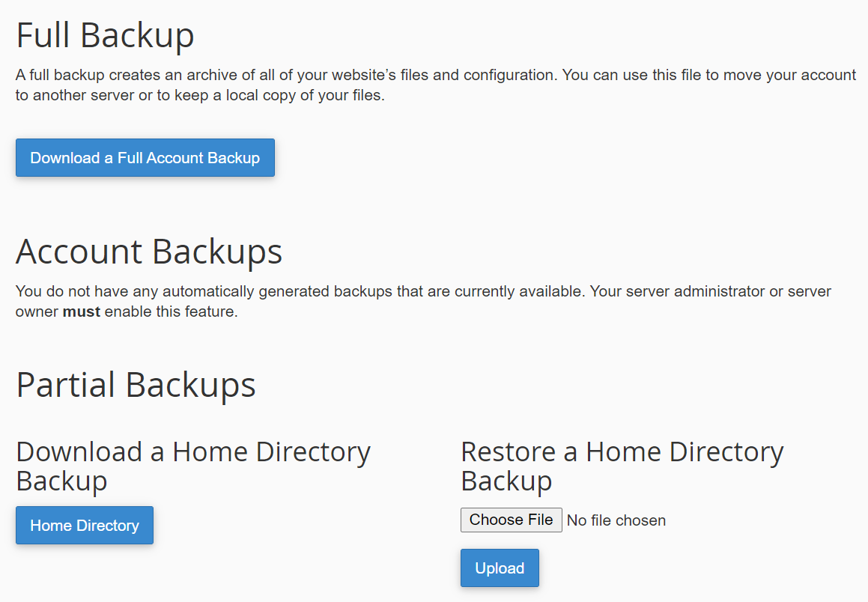Choose File for home directory restore

coord(511,520)
